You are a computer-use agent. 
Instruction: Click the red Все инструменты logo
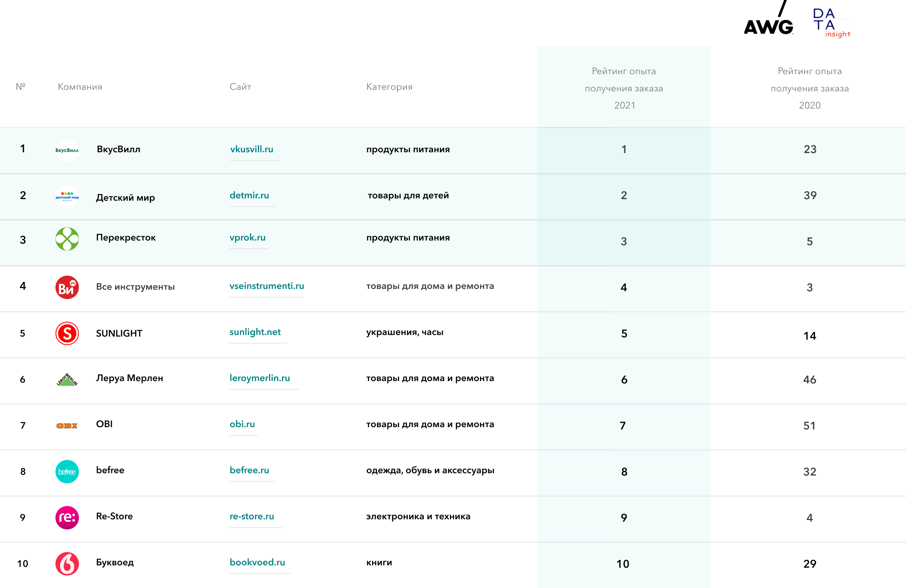click(x=67, y=287)
